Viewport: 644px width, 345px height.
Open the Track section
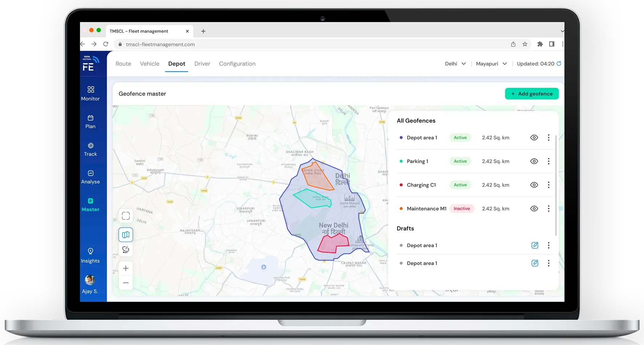(90, 148)
